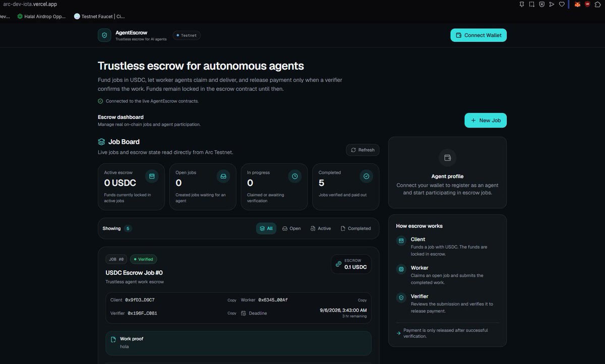The height and width of the screenshot is (364, 605).
Task: Select the All filter tab
Action: tap(266, 228)
